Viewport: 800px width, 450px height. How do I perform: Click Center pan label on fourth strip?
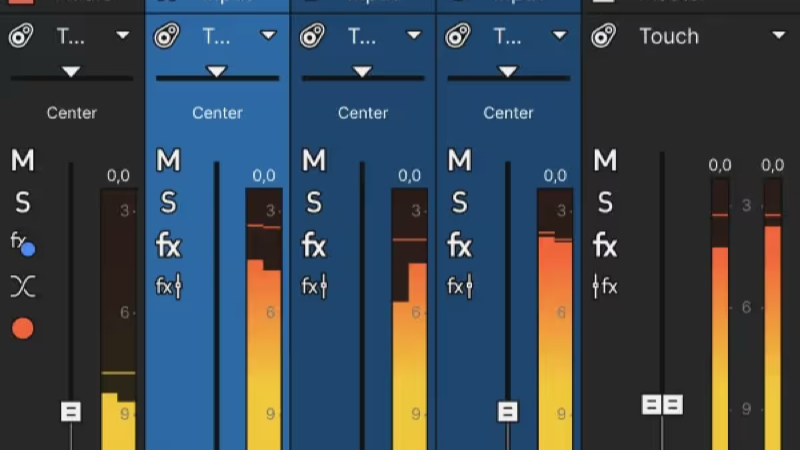point(508,113)
